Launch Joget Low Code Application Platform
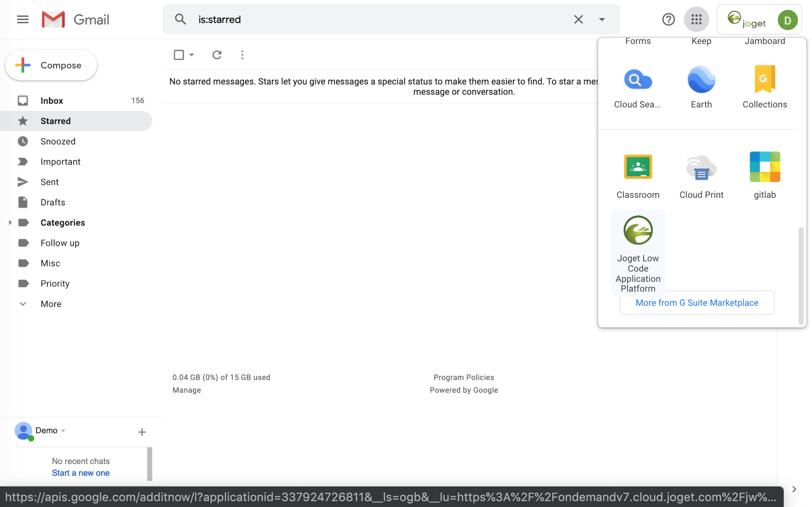Screen dimensions: 812x507 638,253
